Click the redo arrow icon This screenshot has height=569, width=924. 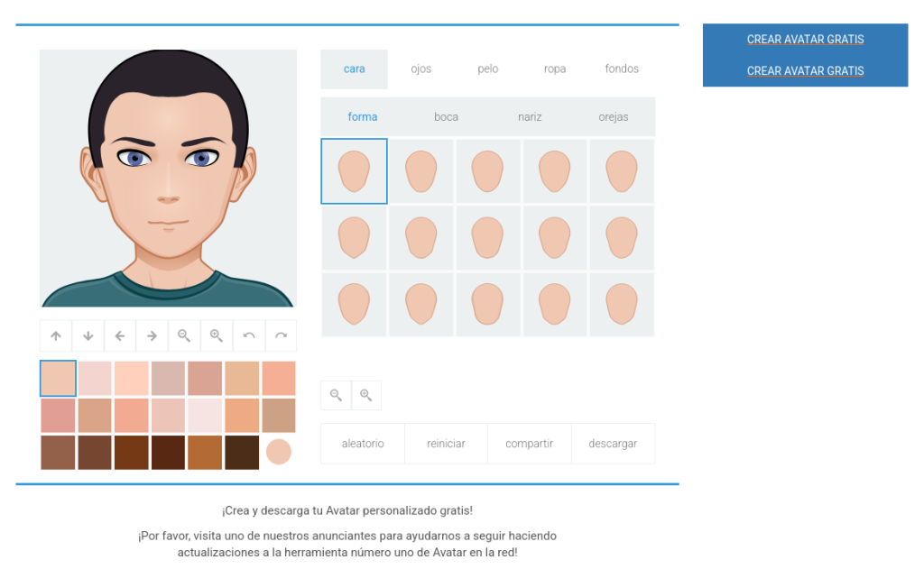click(x=281, y=336)
